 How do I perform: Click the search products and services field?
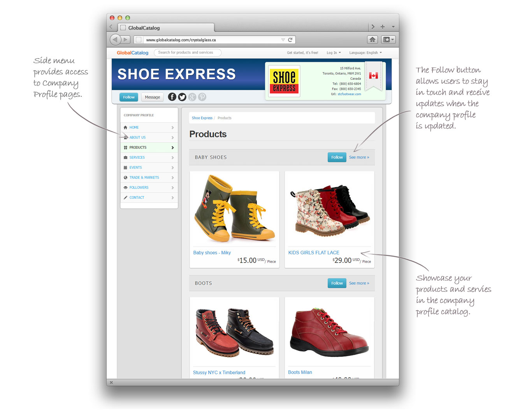[x=188, y=52]
